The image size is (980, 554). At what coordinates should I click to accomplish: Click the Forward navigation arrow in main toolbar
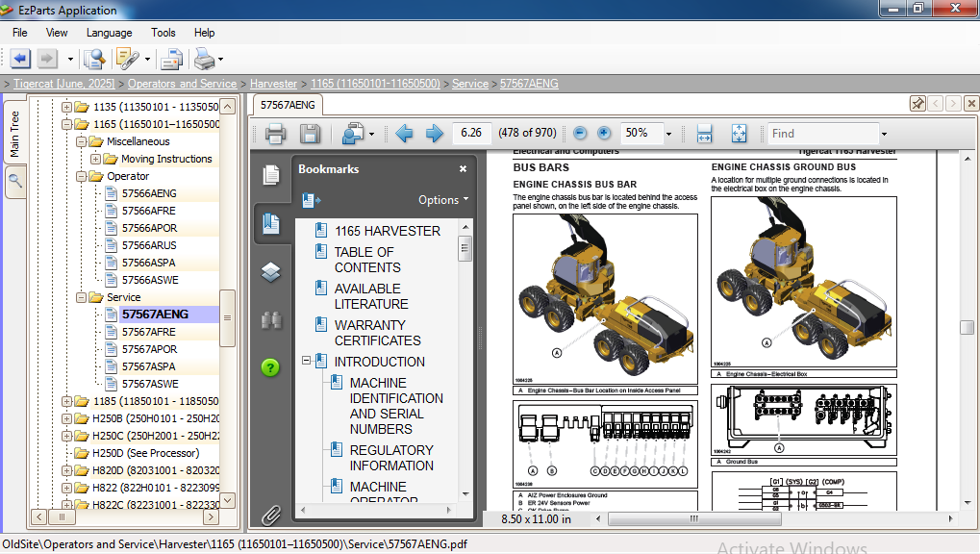pos(47,59)
